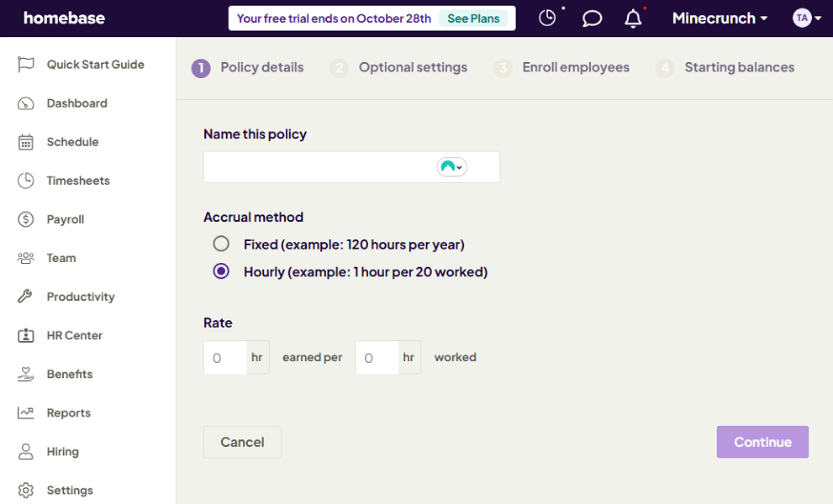Image resolution: width=833 pixels, height=504 pixels.
Task: Select the Fixed accrual method
Action: 221,244
